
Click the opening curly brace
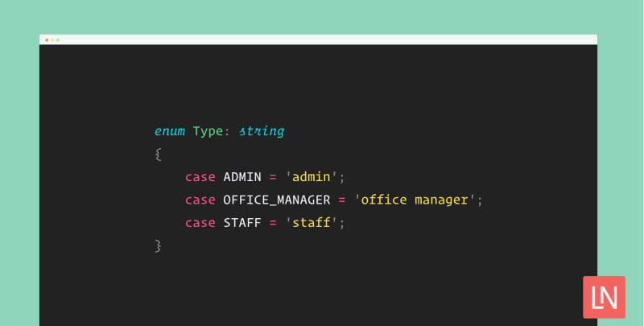point(159,153)
